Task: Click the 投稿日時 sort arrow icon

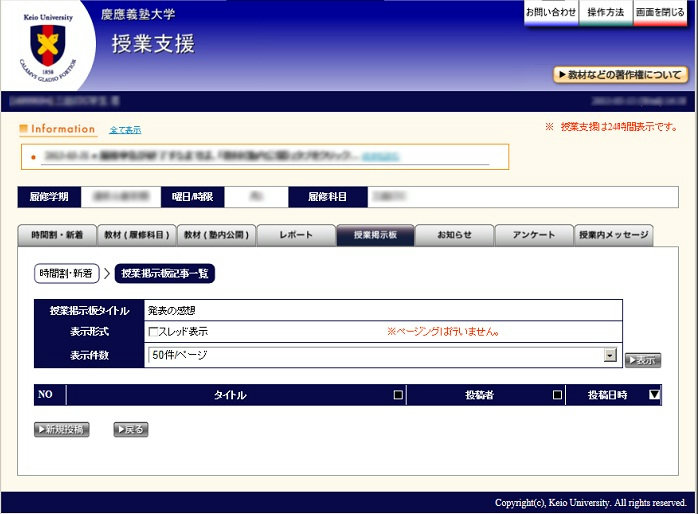Action: point(654,395)
